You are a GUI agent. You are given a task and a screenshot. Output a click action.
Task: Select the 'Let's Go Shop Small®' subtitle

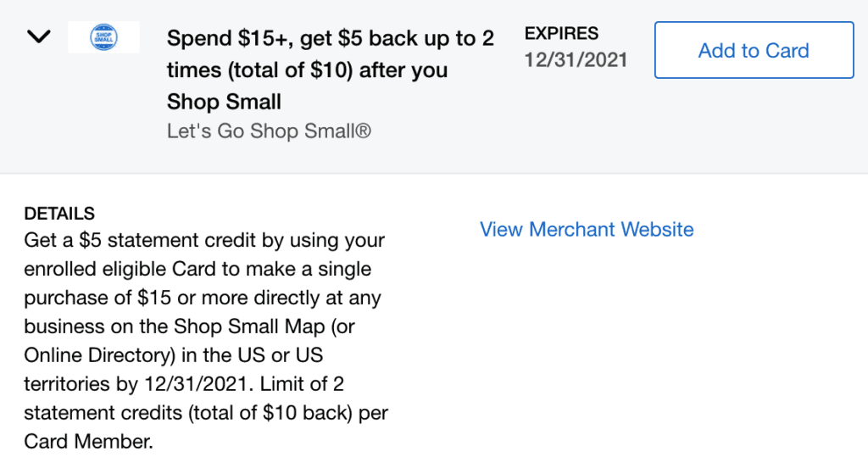tap(268, 131)
